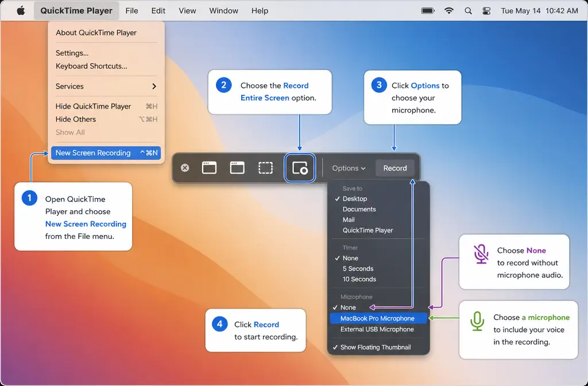The image size is (588, 386).
Task: Open Control Center in the menu bar
Action: pyautogui.click(x=486, y=11)
